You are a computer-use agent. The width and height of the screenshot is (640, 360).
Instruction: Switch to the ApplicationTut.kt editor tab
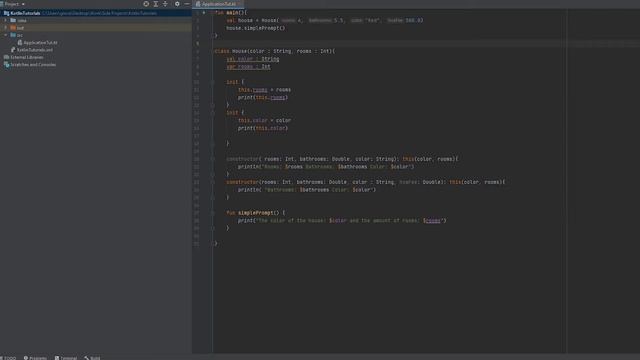(x=218, y=4)
